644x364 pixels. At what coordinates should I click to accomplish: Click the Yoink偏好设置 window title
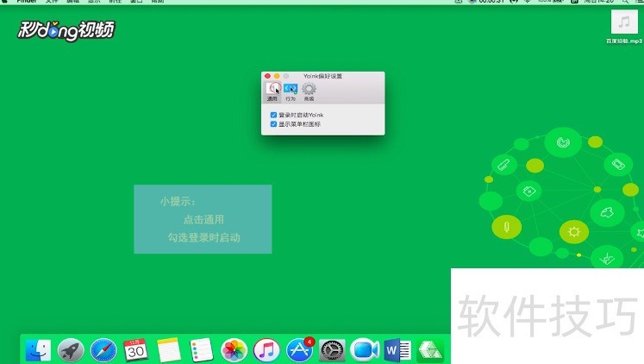point(322,76)
